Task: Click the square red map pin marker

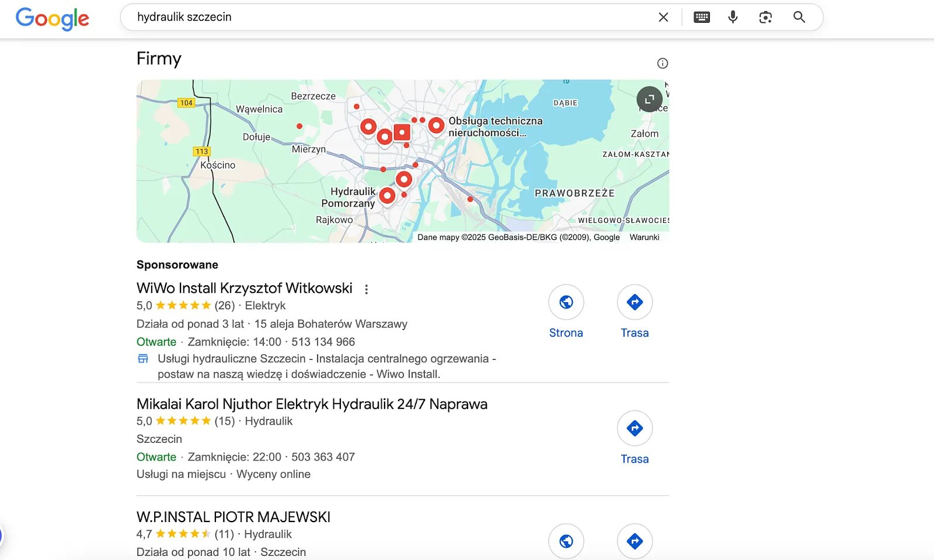Action: click(x=402, y=132)
